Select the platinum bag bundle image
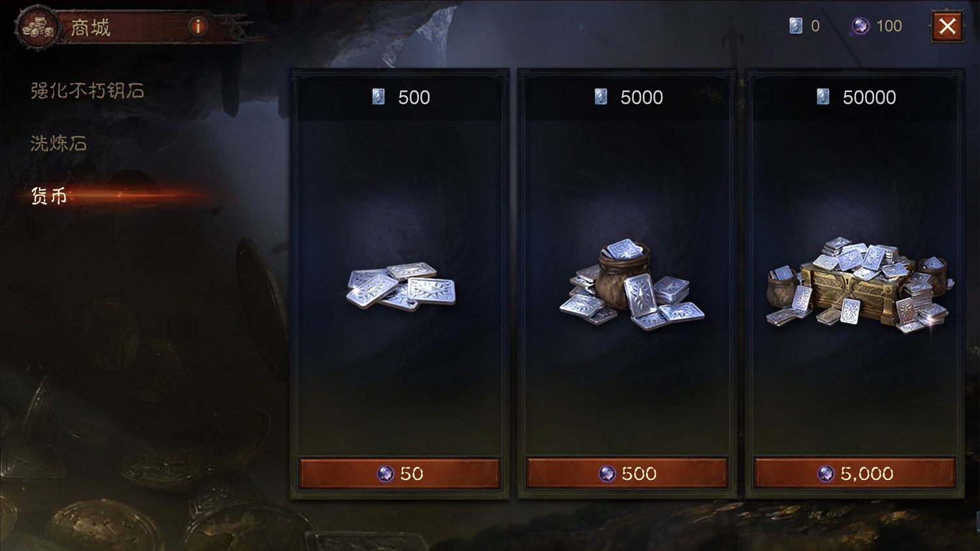 [x=631, y=285]
